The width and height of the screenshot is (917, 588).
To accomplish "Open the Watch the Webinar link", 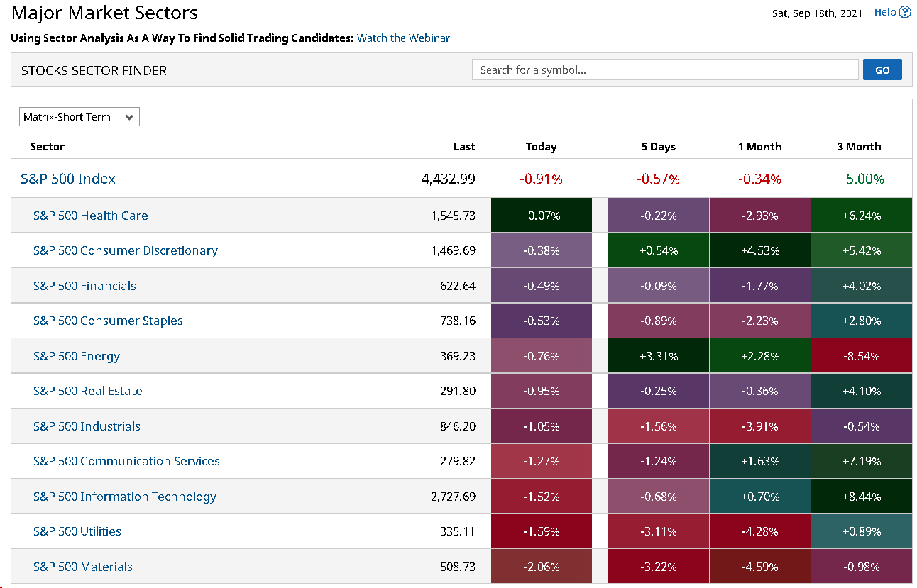I will click(403, 38).
